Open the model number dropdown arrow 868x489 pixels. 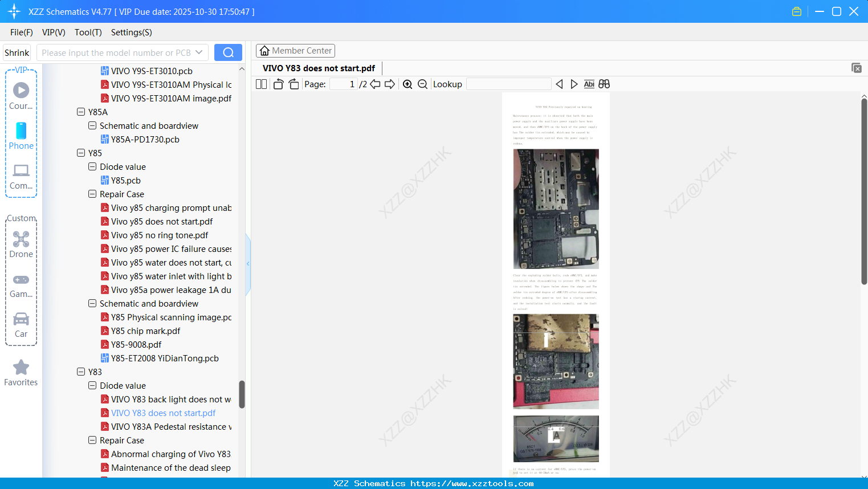[x=199, y=52]
